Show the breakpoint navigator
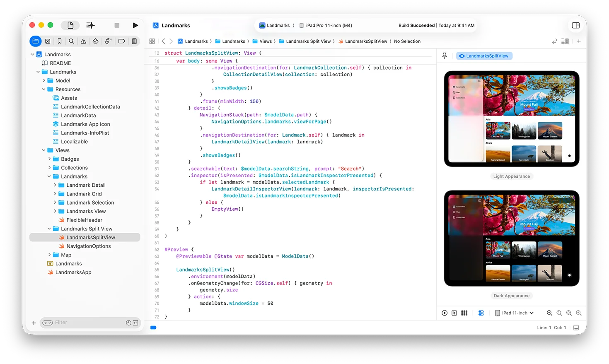Screen dimensions: 609x364 click(121, 41)
